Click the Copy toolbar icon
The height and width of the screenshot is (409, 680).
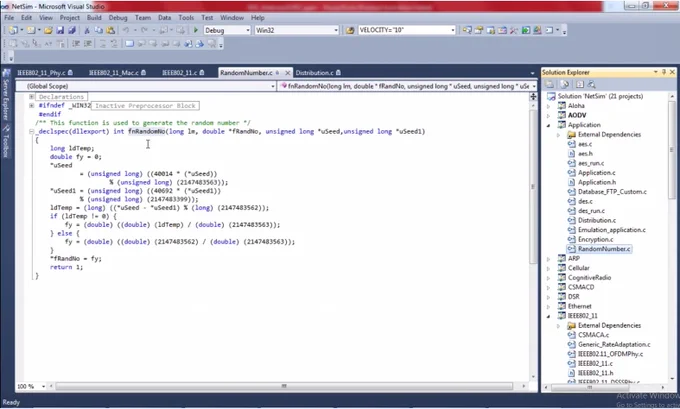[x=98, y=30]
